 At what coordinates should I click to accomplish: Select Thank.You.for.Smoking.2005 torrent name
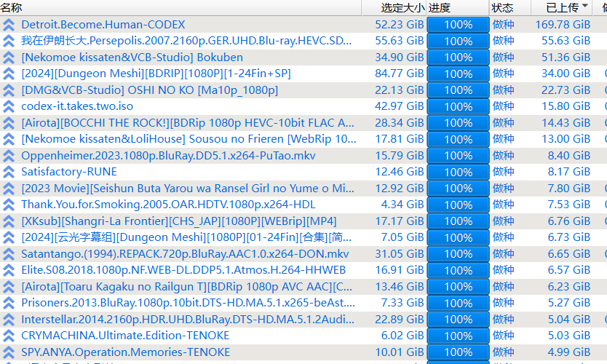click(168, 205)
